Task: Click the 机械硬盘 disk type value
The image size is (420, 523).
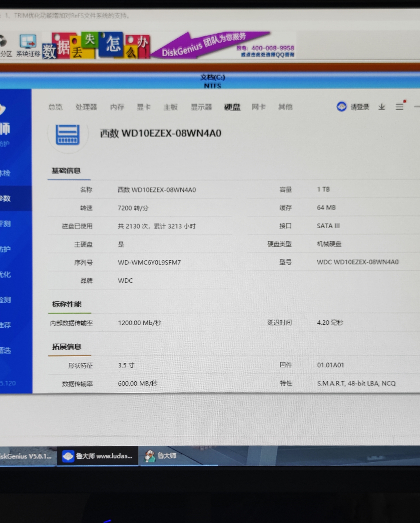Action: 329,244
